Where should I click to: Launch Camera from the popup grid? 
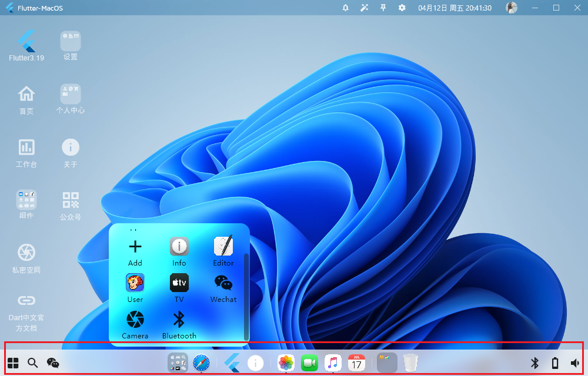(x=135, y=325)
